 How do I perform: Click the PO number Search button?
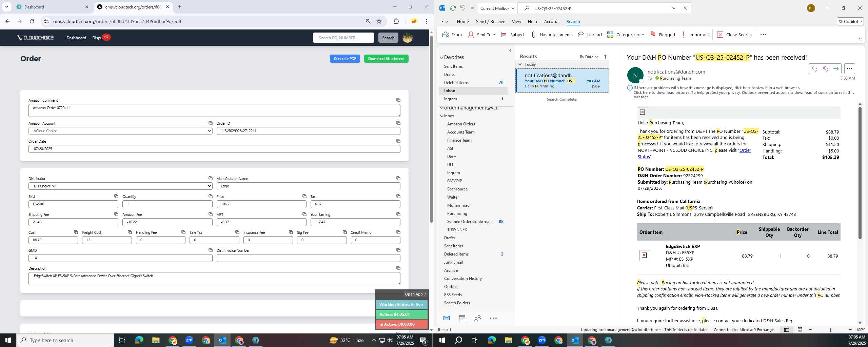pos(388,38)
